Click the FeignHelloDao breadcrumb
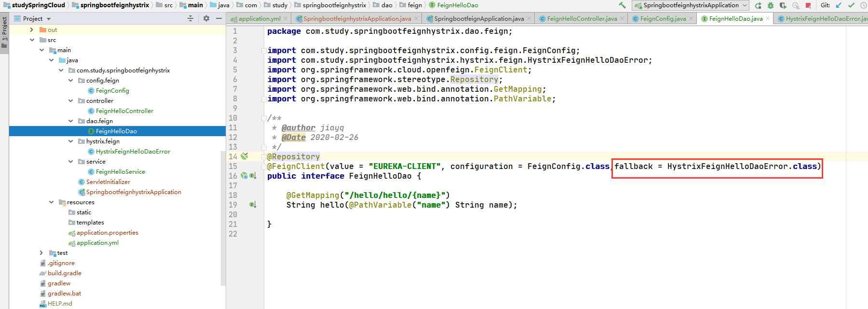Image resolution: width=868 pixels, height=309 pixels. click(x=454, y=5)
